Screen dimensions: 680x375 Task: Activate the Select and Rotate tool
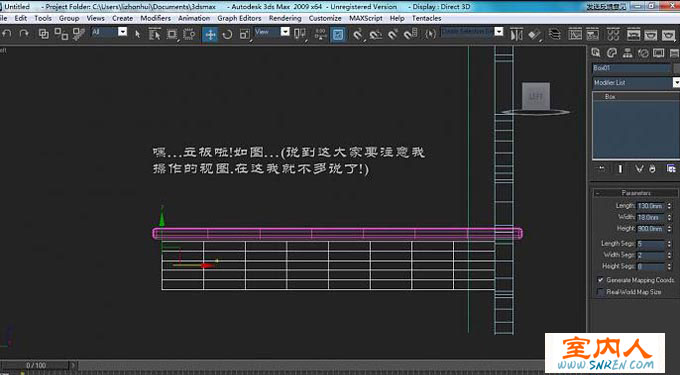click(227, 34)
